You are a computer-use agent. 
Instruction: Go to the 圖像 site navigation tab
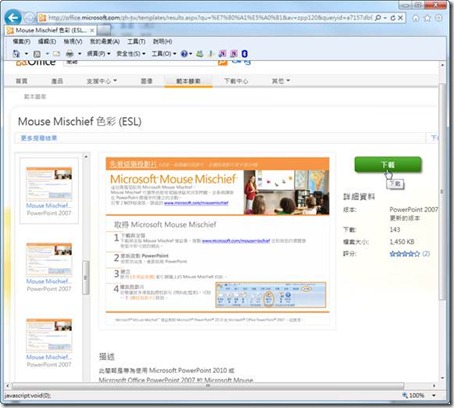pos(147,81)
